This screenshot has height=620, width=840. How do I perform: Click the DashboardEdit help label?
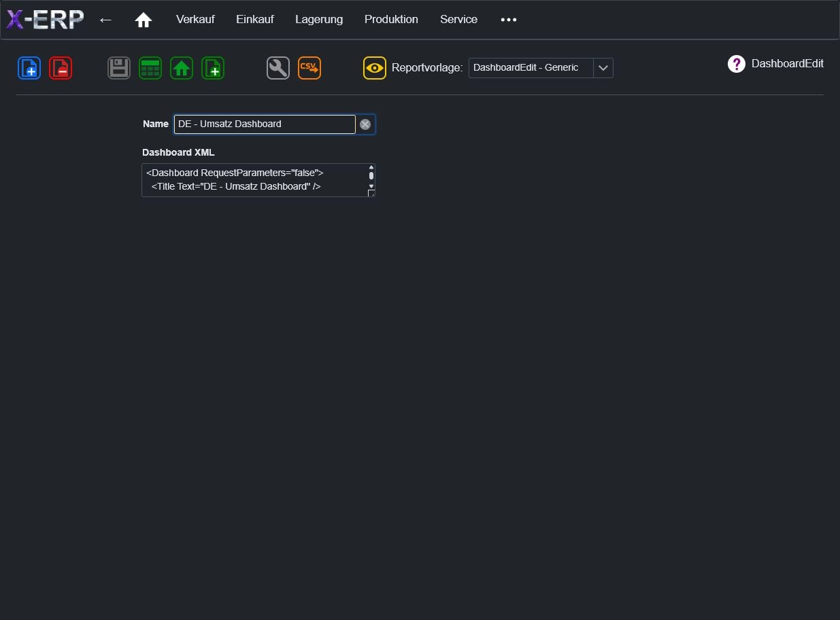pyautogui.click(x=788, y=64)
